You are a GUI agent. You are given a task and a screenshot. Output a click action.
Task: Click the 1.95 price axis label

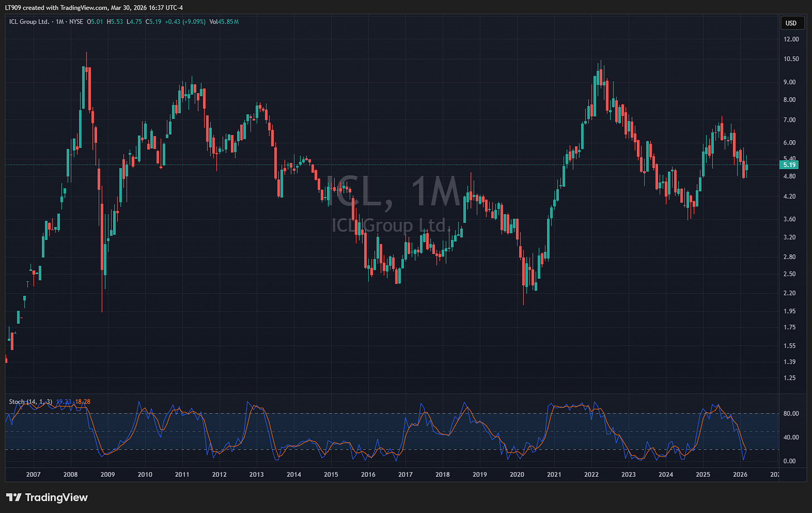791,311
